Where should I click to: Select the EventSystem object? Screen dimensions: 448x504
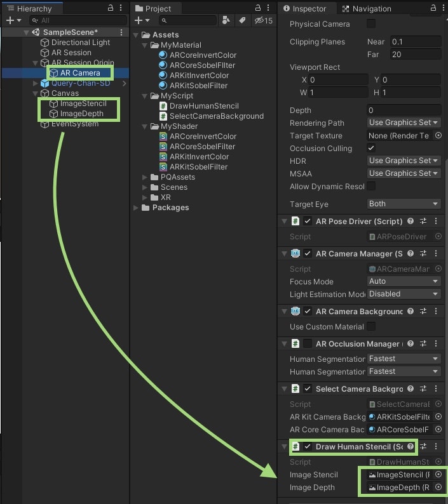pyautogui.click(x=75, y=124)
